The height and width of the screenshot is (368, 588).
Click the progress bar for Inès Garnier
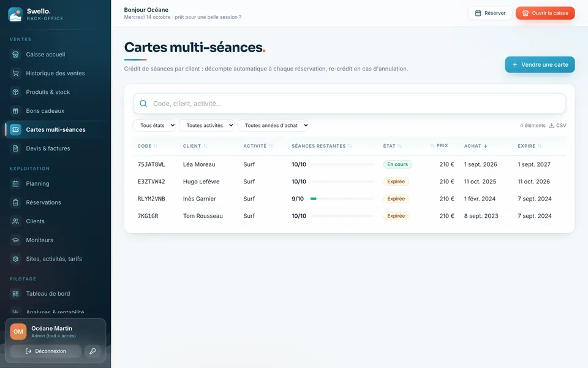(x=342, y=199)
